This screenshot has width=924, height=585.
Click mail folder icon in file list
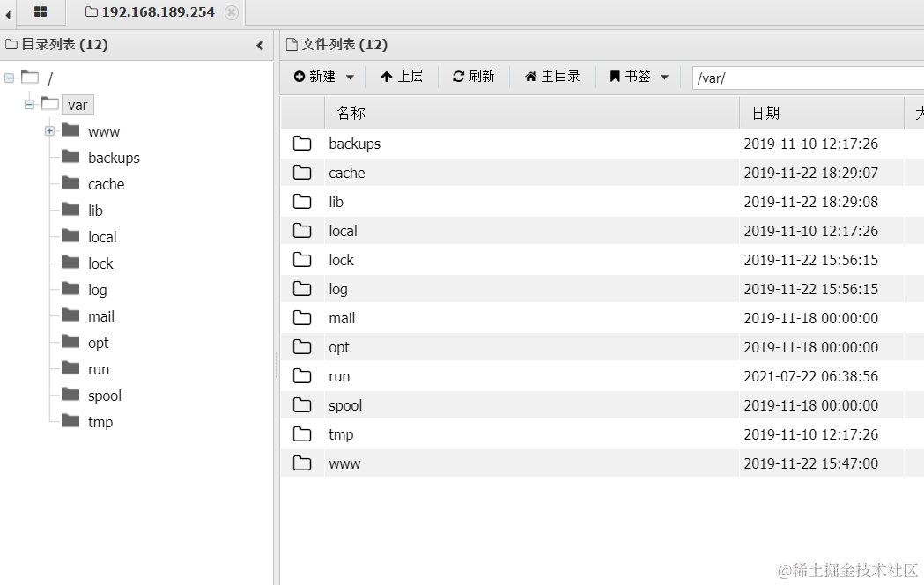tap(302, 317)
